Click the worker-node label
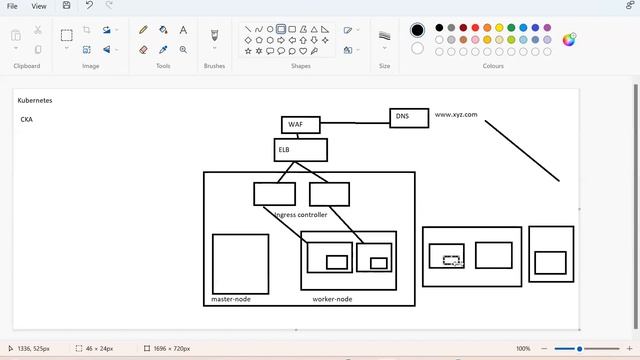Viewport: 640px width, 360px height. pyautogui.click(x=332, y=299)
